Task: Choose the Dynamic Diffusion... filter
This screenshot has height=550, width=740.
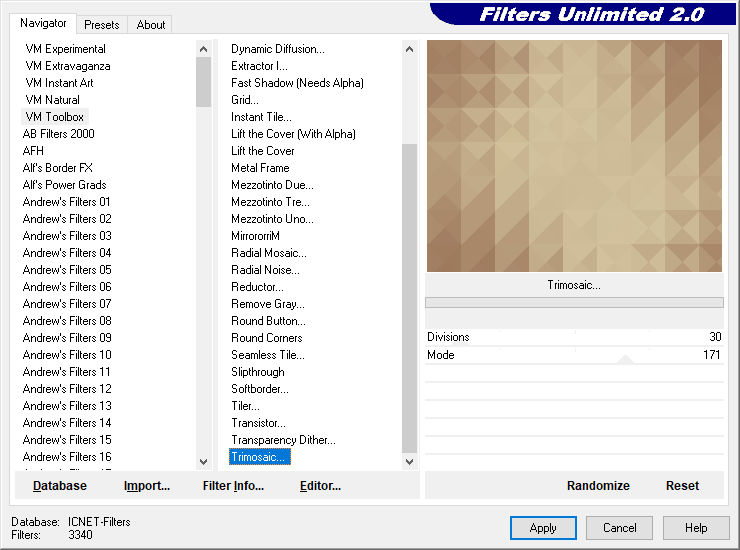Action: coord(278,49)
